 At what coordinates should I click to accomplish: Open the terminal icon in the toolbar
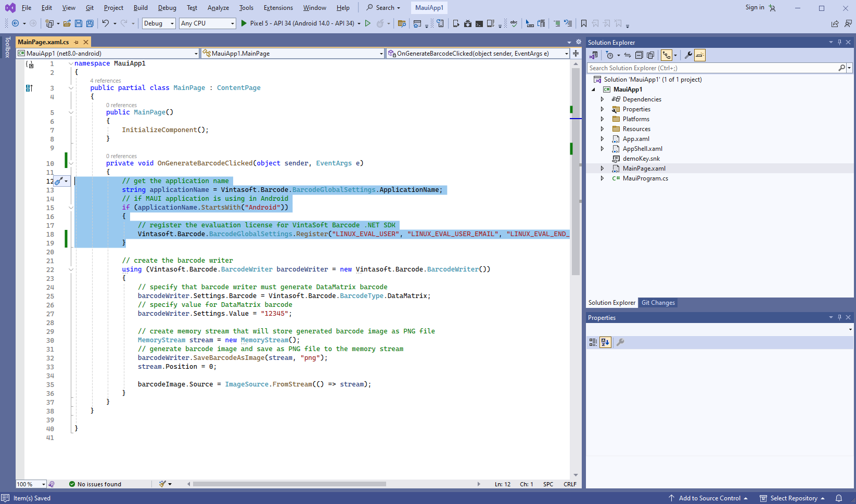coord(479,23)
